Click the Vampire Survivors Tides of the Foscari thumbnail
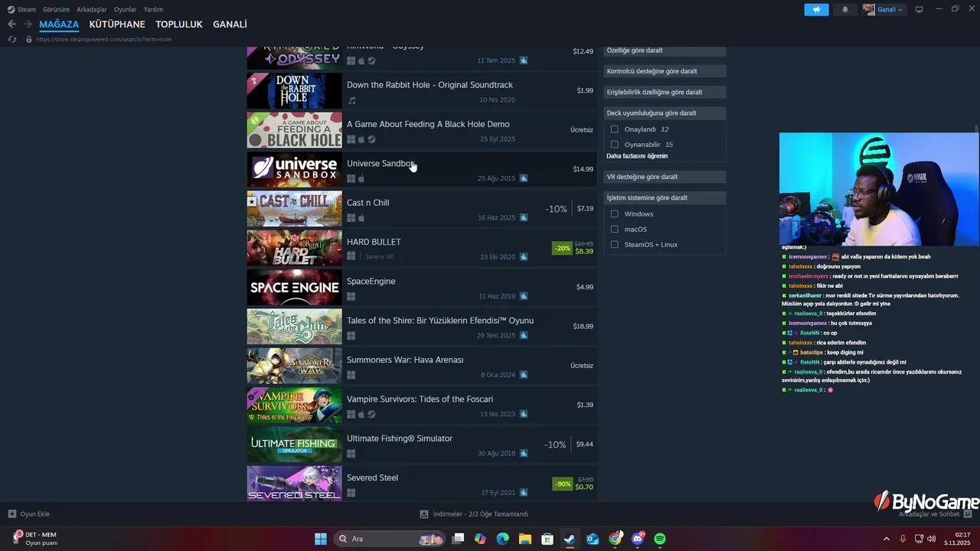 tap(294, 406)
